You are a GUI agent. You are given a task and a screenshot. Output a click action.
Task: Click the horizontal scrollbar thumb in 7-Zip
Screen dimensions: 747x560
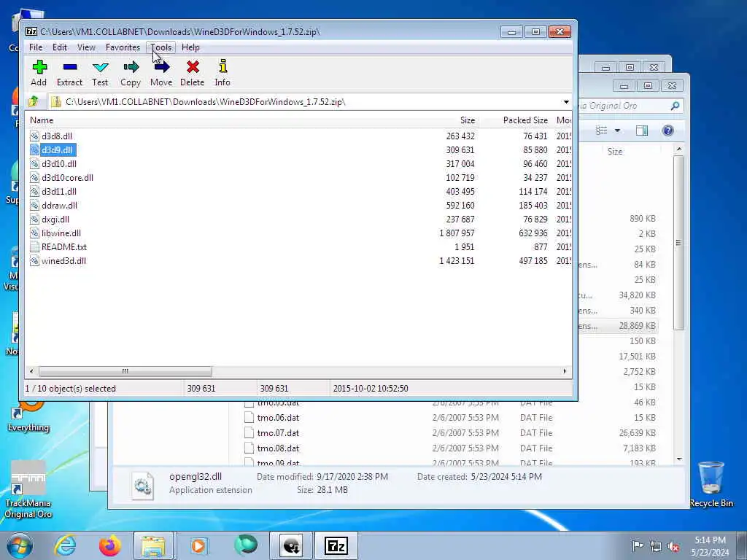(125, 371)
